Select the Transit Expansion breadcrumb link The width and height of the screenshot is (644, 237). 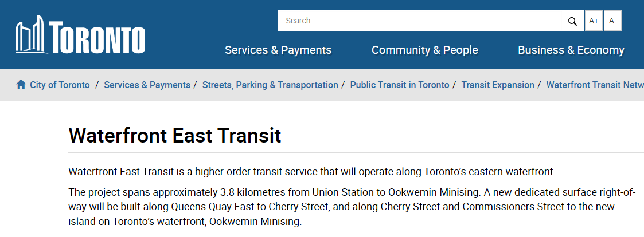(498, 85)
